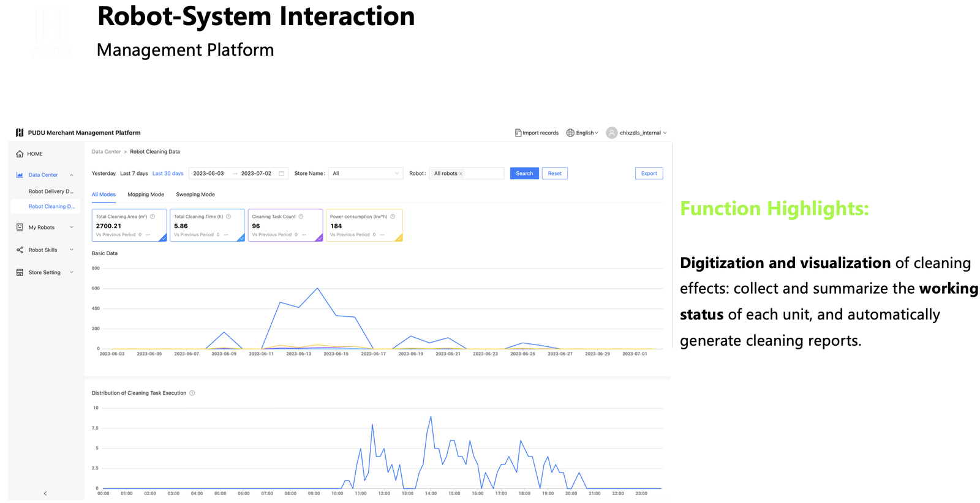
Task: Switch to the Mopping Mode tab
Action: [146, 195]
